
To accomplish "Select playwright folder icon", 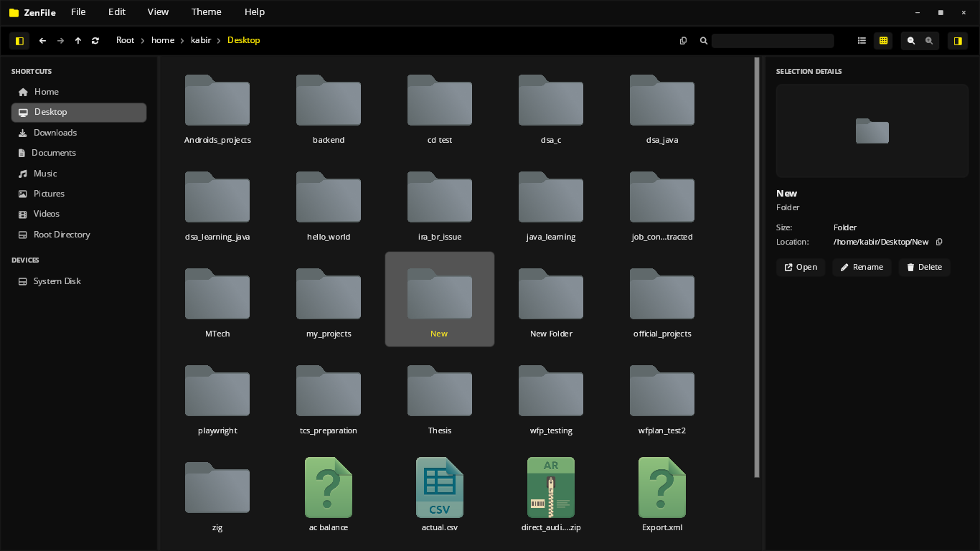I will pos(217,391).
